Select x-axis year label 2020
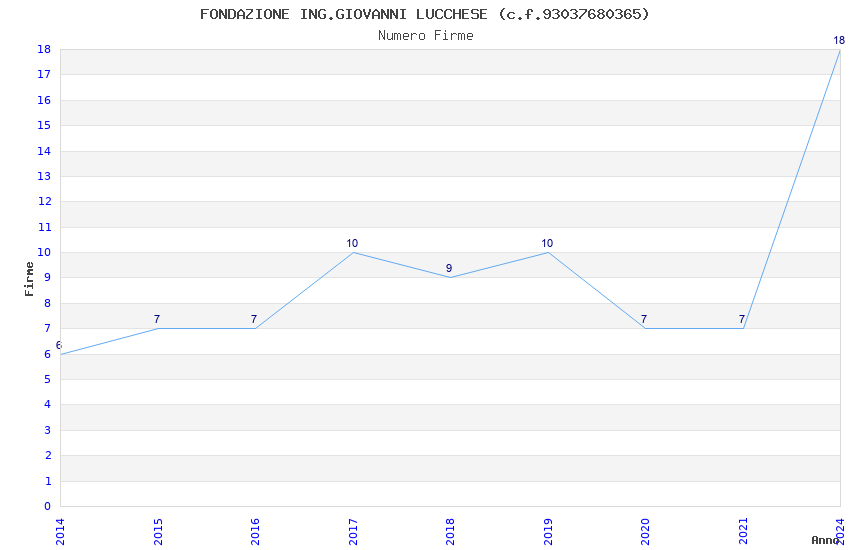Viewport: 850px width, 550px height. click(x=645, y=532)
